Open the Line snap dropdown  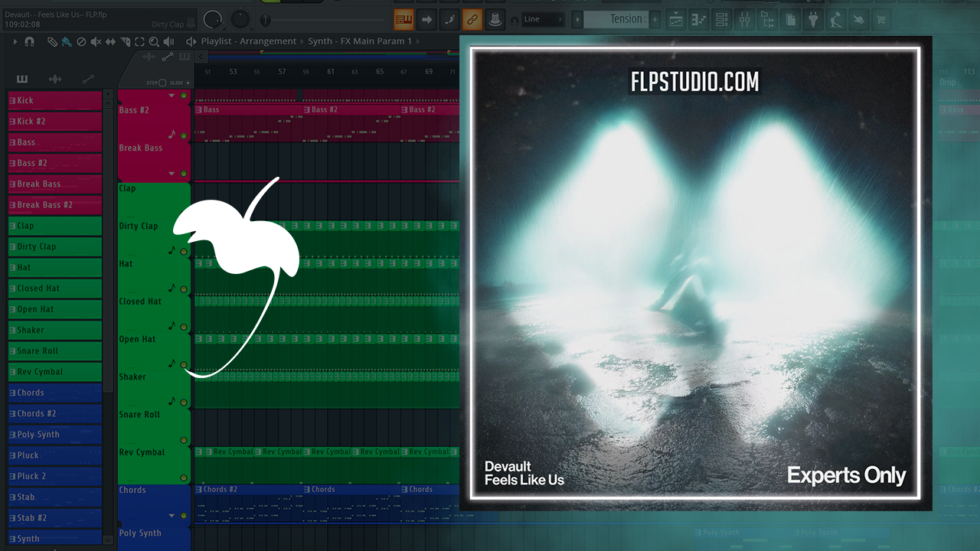pyautogui.click(x=544, y=19)
